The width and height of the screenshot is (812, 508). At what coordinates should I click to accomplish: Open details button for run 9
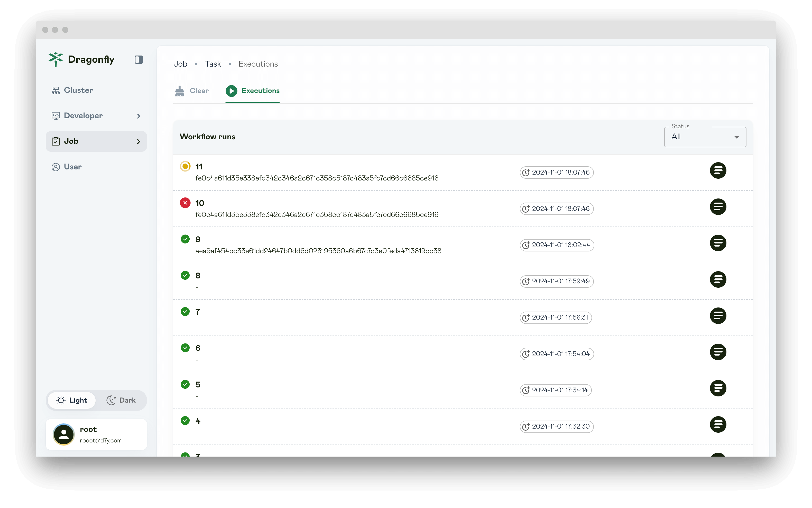coord(718,243)
